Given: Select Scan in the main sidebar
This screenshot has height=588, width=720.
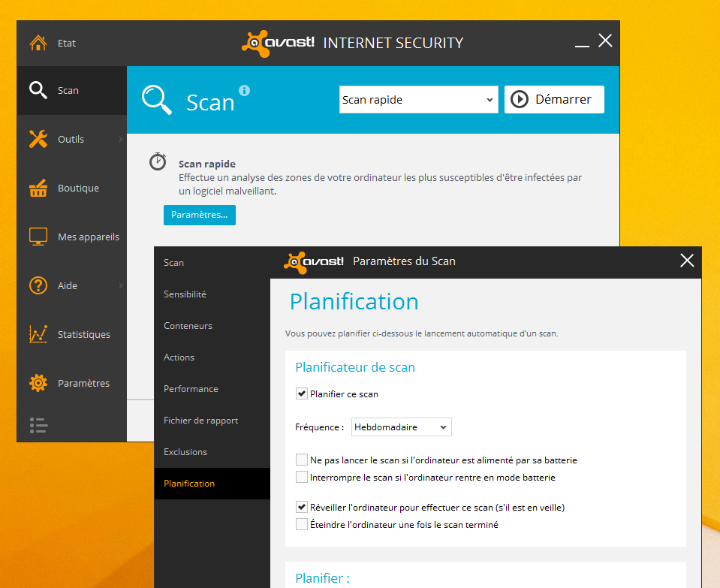Looking at the screenshot, I should point(71,90).
